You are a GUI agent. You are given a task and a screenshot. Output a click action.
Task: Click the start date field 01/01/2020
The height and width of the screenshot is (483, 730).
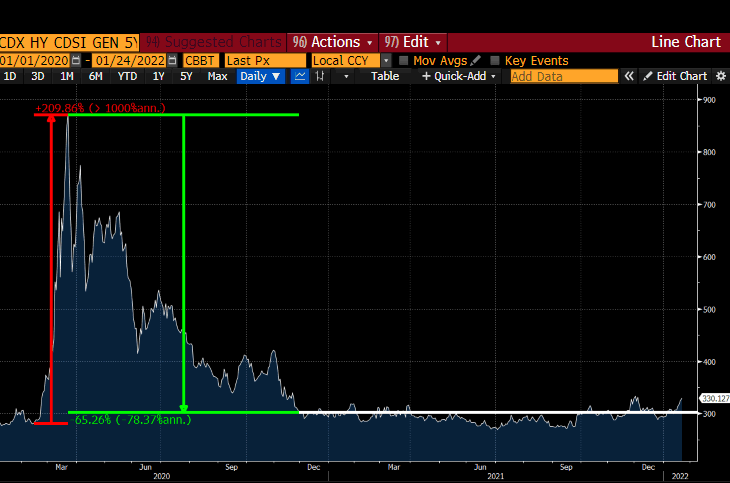[35, 61]
